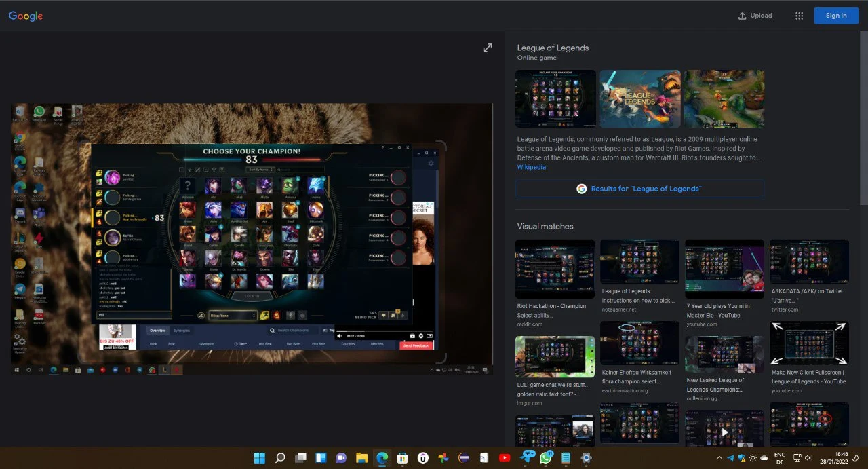
Task: Click the image fullscreen expand arrow
Action: 488,48
